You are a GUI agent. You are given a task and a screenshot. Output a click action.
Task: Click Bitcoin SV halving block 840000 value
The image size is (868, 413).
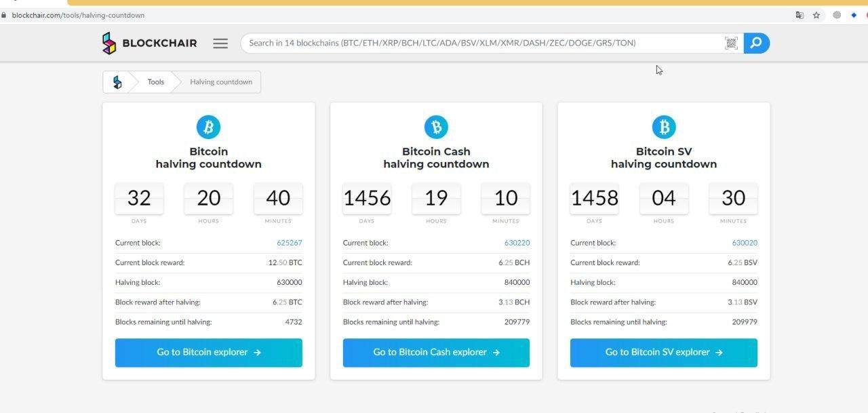[745, 282]
